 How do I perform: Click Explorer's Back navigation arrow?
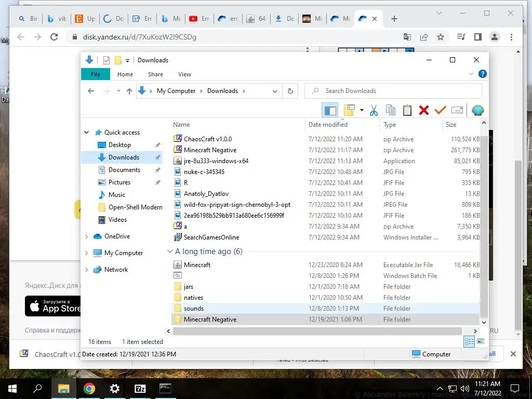click(x=91, y=91)
